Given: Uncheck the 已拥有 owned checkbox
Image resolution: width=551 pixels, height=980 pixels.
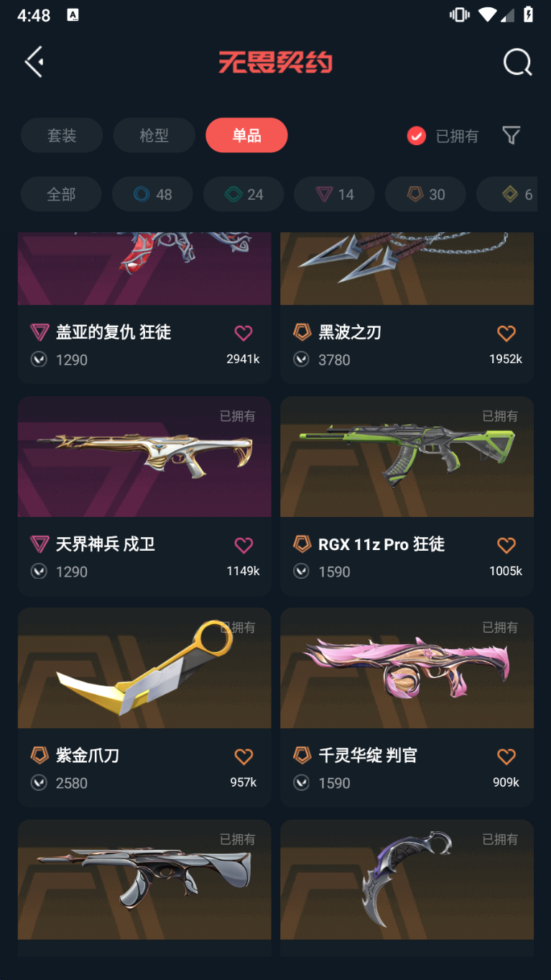Looking at the screenshot, I should click(417, 136).
